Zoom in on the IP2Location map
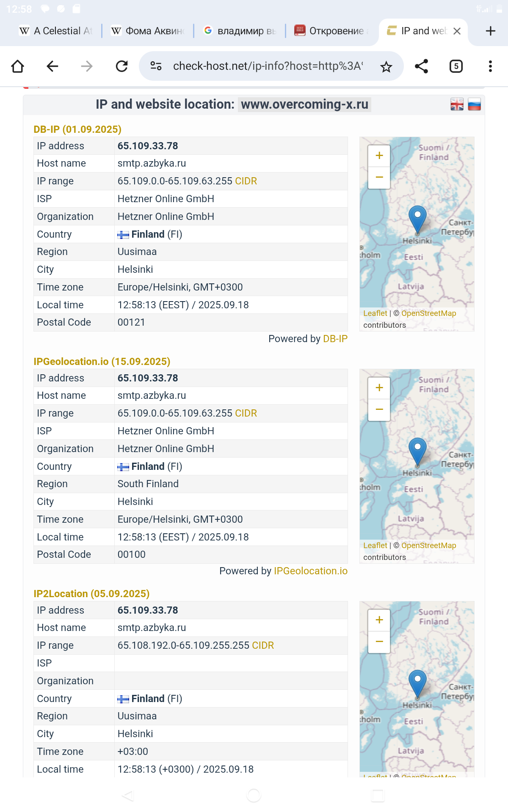The width and height of the screenshot is (508, 812). point(379,620)
